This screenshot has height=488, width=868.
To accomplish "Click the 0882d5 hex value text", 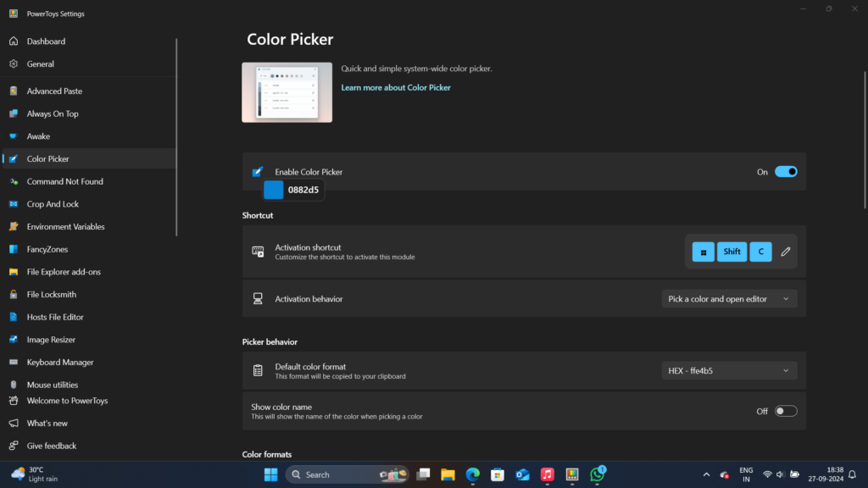I will pyautogui.click(x=303, y=190).
